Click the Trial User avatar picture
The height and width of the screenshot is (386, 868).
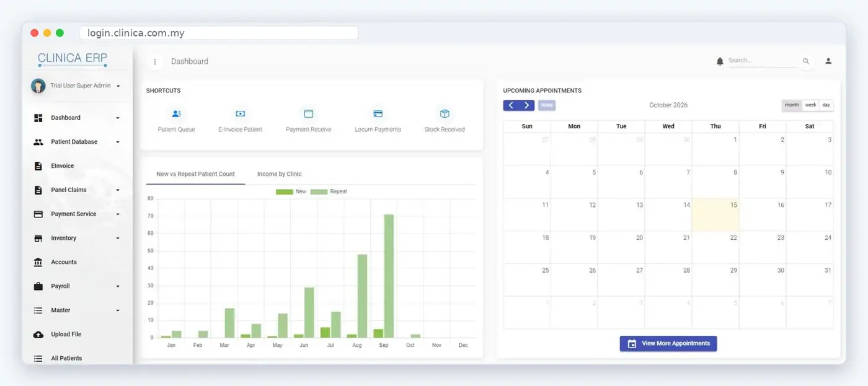(x=38, y=86)
